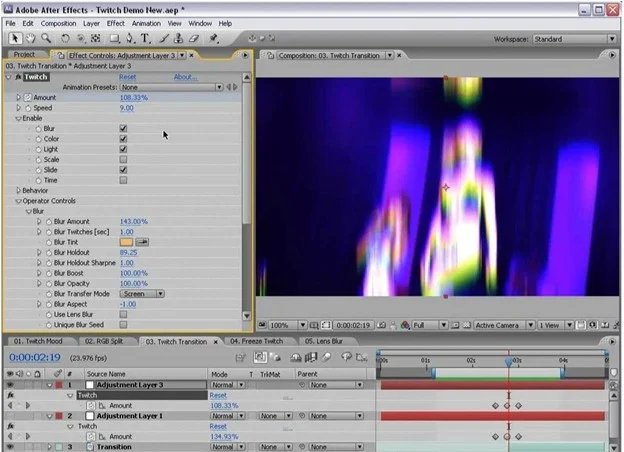Select the Rotation tool
This screenshot has width=624, height=452.
point(65,38)
